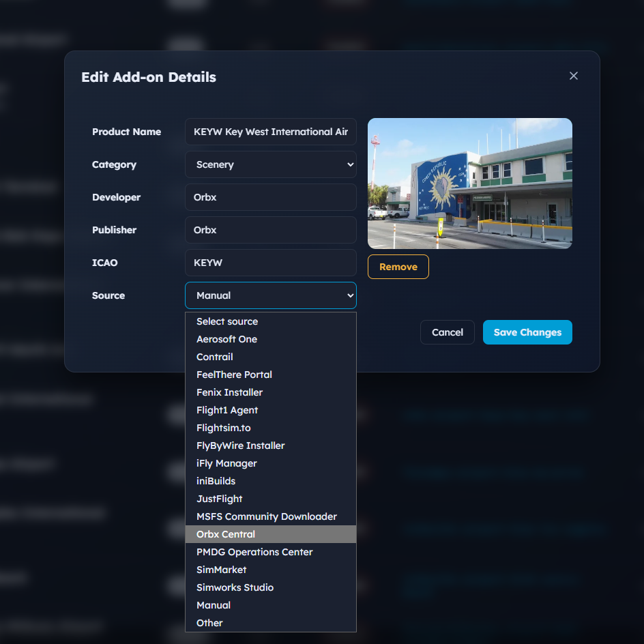Click Cancel to discard edits
This screenshot has width=644, height=644.
[447, 332]
